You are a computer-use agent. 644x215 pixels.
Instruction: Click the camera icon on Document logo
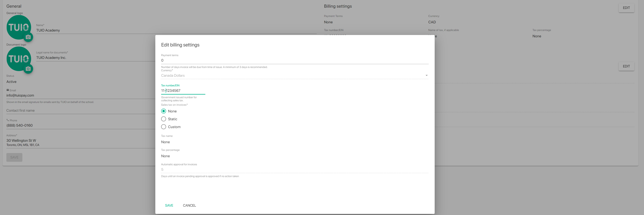pyautogui.click(x=28, y=69)
